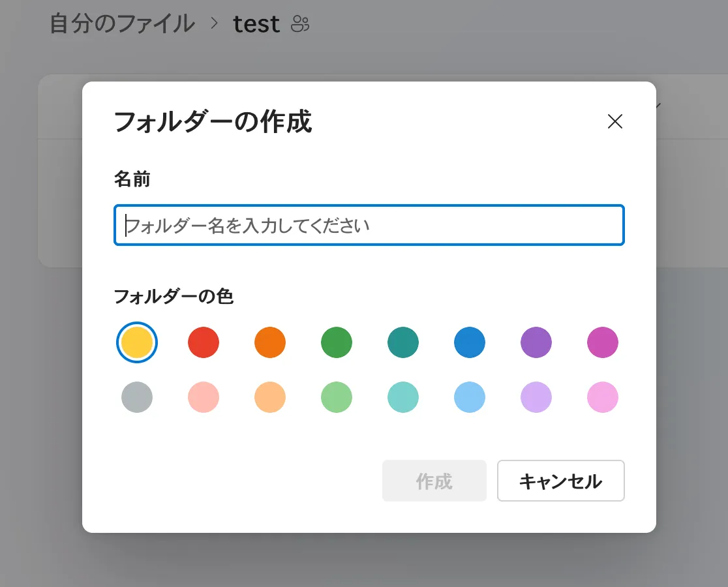Select the light pink folder color

coord(603,397)
